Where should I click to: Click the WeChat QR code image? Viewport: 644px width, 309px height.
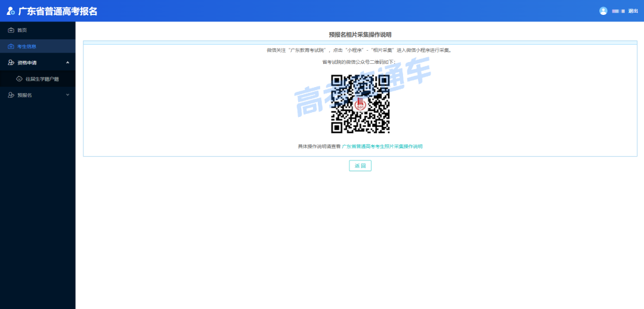360,104
